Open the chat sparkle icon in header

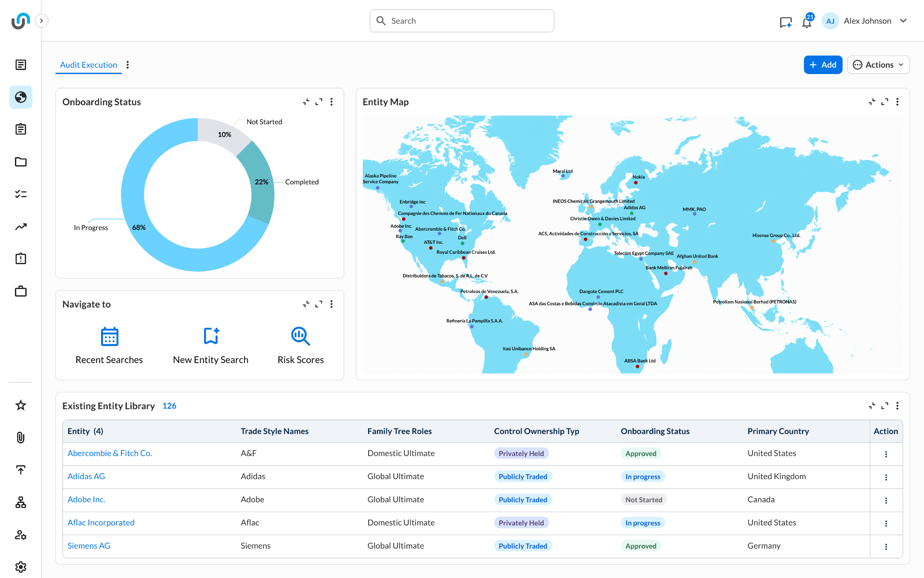coord(785,22)
